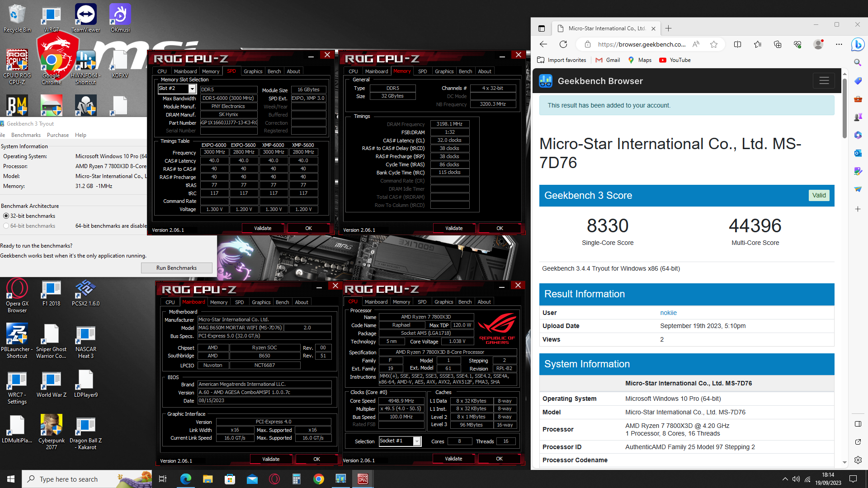The width and height of the screenshot is (868, 488).
Task: Open Benchmarks menu in Geekbench 3
Action: pyautogui.click(x=26, y=135)
